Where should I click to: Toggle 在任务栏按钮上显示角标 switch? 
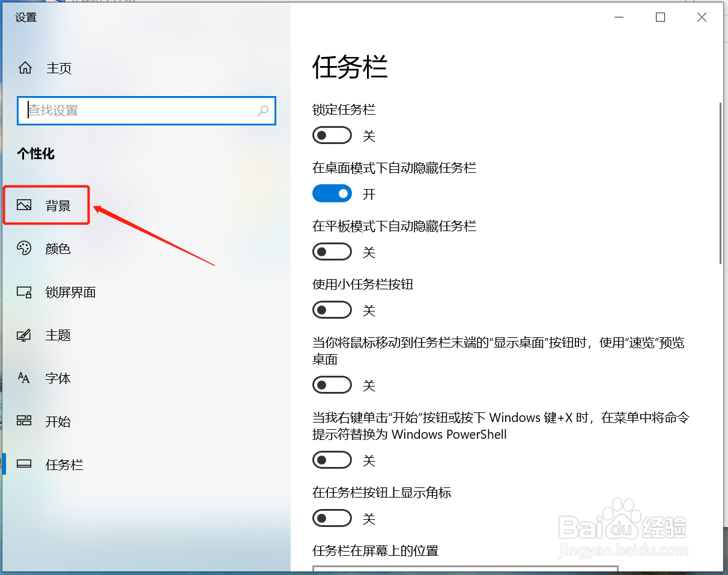[332, 517]
